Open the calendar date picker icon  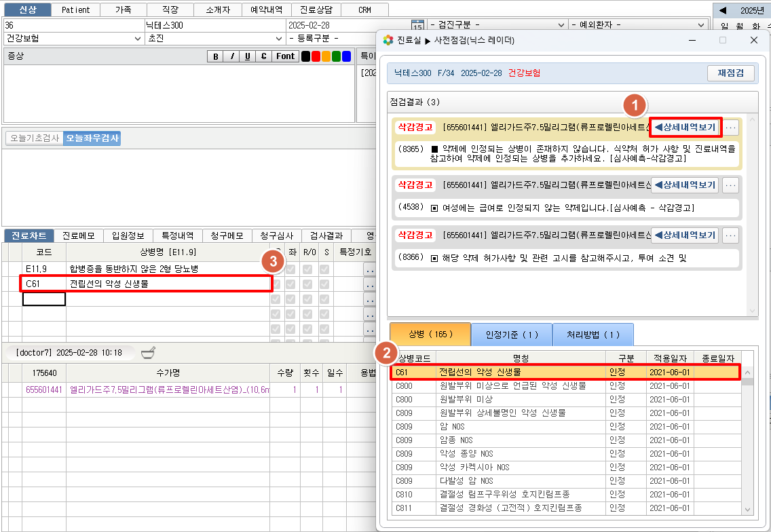click(x=417, y=26)
